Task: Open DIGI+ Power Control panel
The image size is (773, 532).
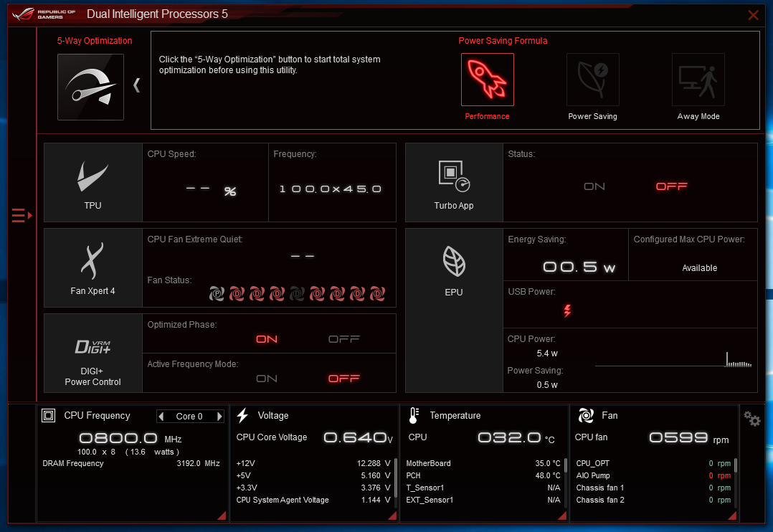Action: tap(93, 353)
